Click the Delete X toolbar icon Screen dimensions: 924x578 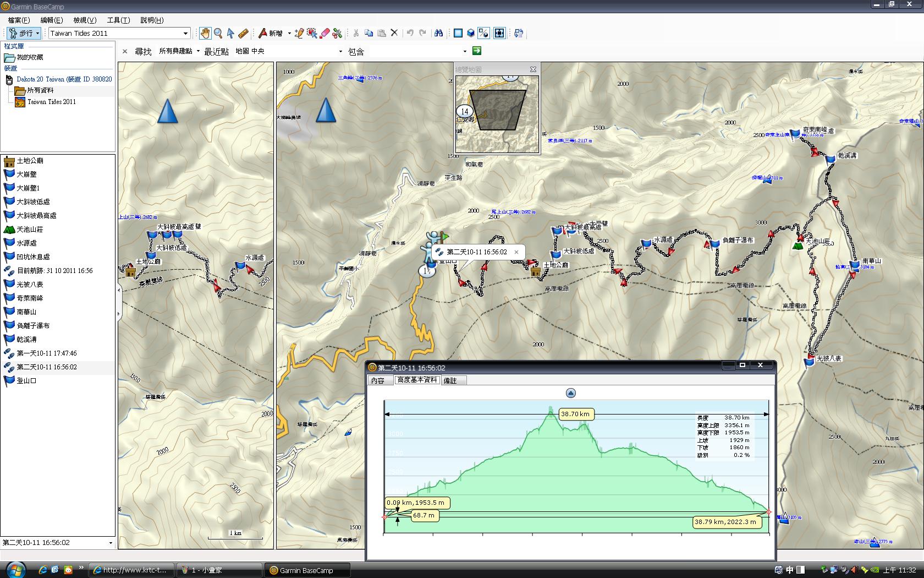coord(394,33)
